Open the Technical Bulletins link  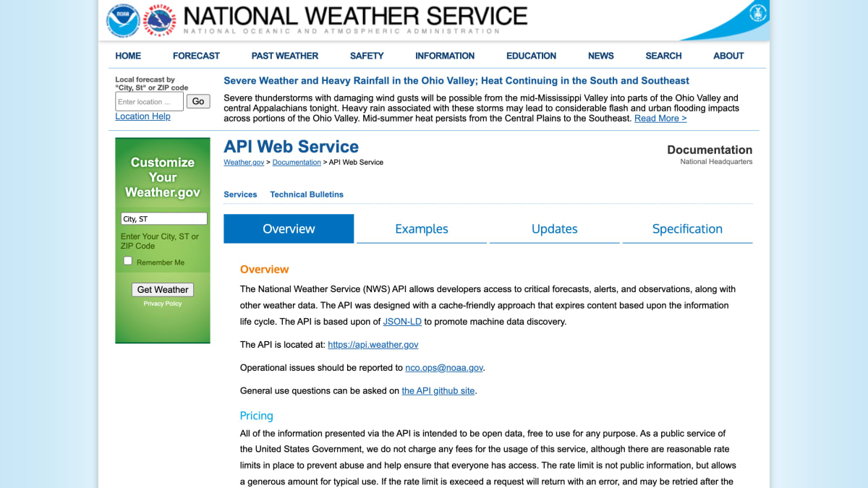tap(307, 194)
